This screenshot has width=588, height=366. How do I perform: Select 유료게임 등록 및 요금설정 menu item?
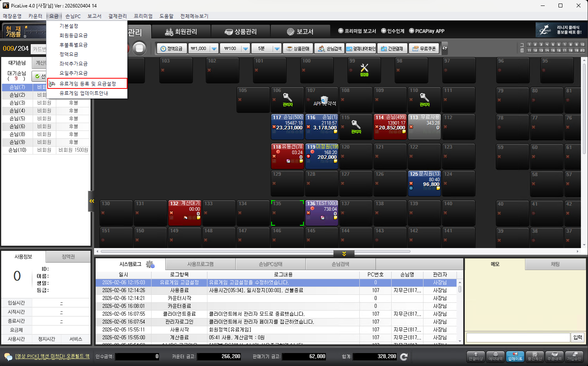click(87, 84)
